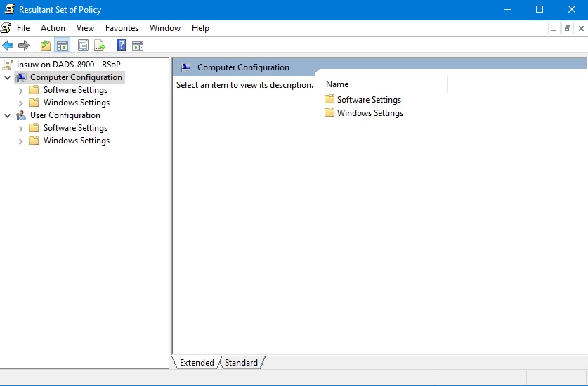Click the MMC document icon beside File menu
This screenshot has height=386, width=588.
point(6,28)
